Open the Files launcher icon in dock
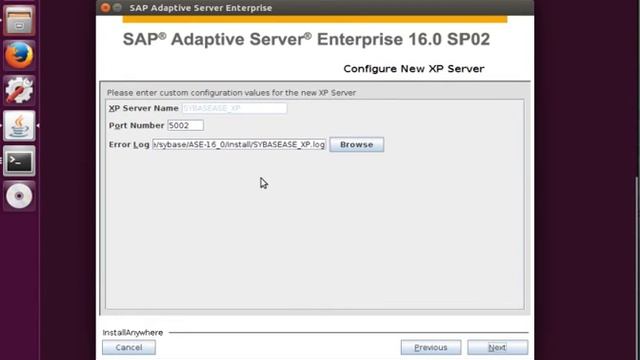640x360 pixels. tap(19, 20)
